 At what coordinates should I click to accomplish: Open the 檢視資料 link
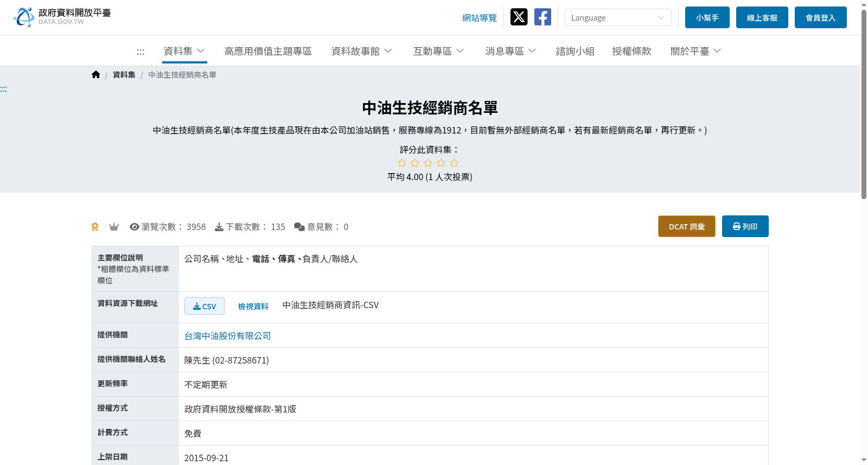tap(253, 307)
